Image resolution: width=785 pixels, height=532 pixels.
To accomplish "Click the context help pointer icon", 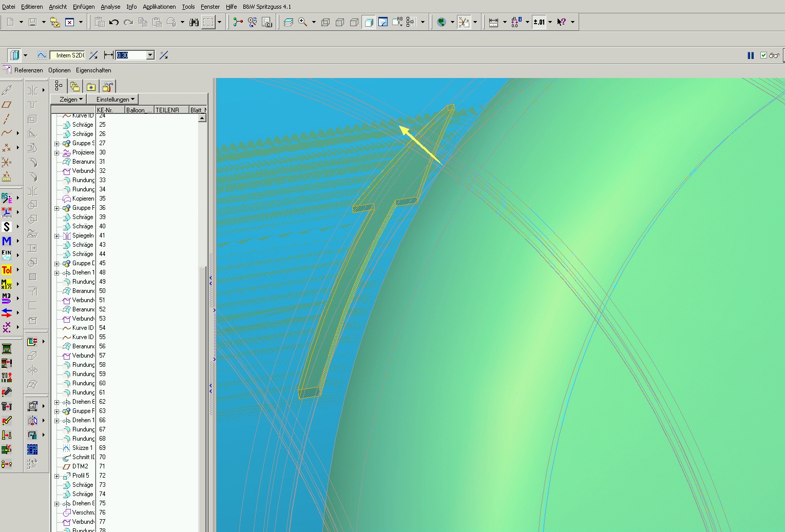I will click(x=562, y=22).
